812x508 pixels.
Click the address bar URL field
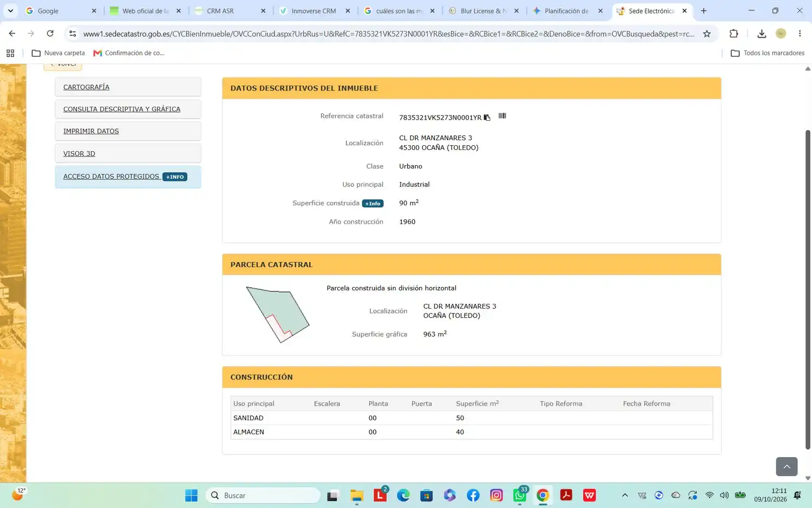tap(389, 34)
